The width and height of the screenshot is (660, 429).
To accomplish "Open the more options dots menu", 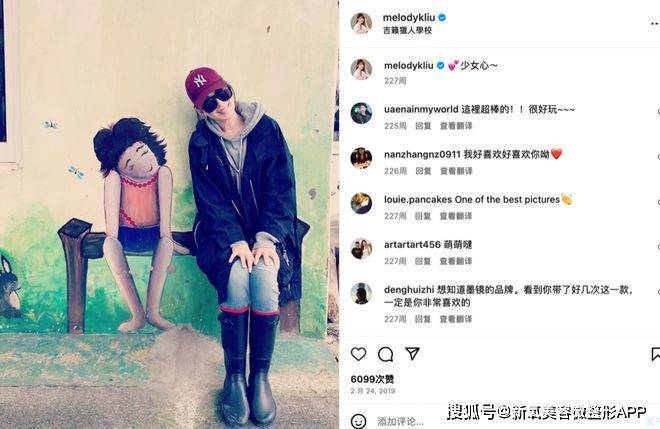I will pos(655,24).
